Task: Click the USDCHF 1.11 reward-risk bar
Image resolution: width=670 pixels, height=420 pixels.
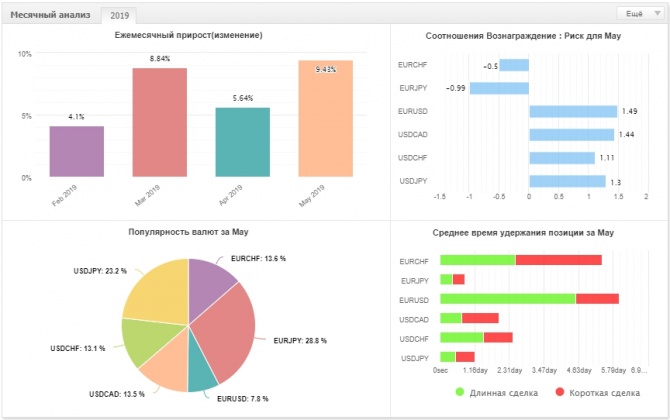Action: point(562,158)
